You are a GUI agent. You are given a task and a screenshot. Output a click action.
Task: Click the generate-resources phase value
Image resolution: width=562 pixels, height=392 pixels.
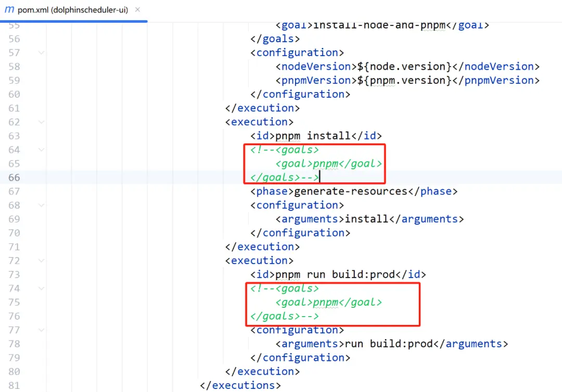(x=351, y=191)
